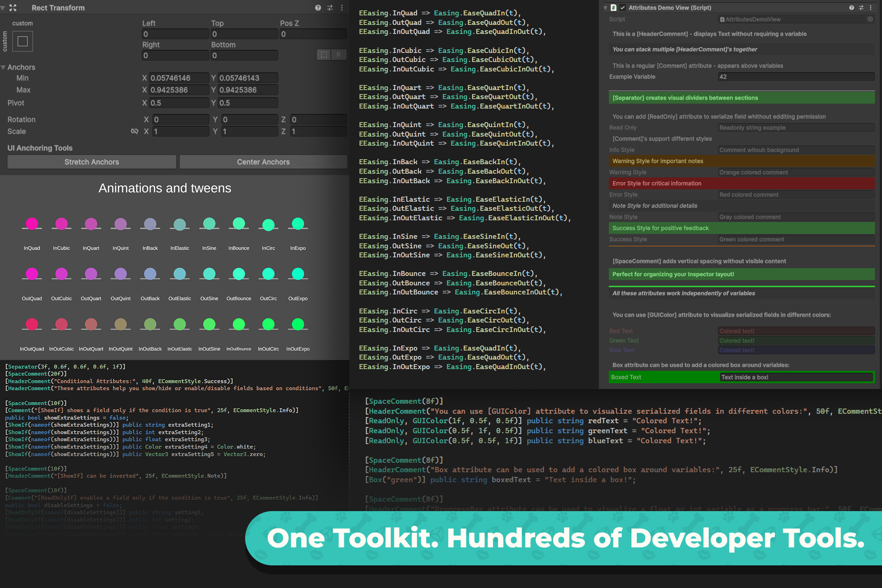Click the Green Text colored field
The height and width of the screenshot is (588, 882).
[796, 341]
